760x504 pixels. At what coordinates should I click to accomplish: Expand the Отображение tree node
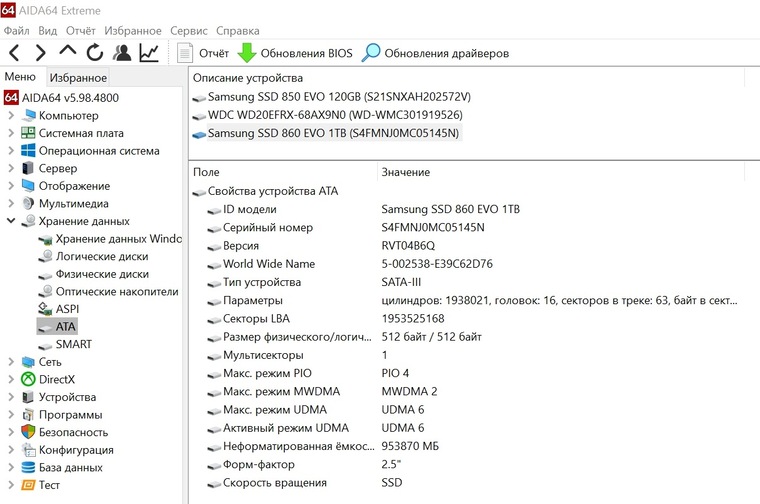[11, 186]
